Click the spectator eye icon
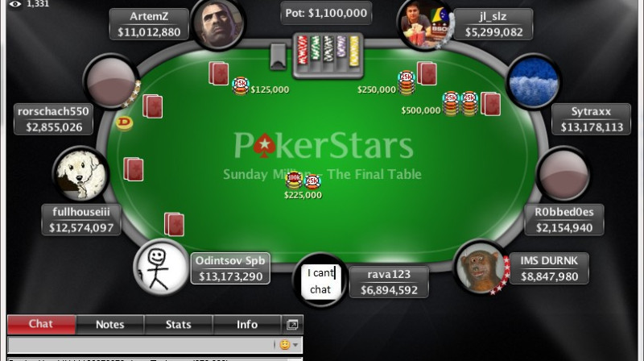This screenshot has height=361, width=644. (x=15, y=4)
